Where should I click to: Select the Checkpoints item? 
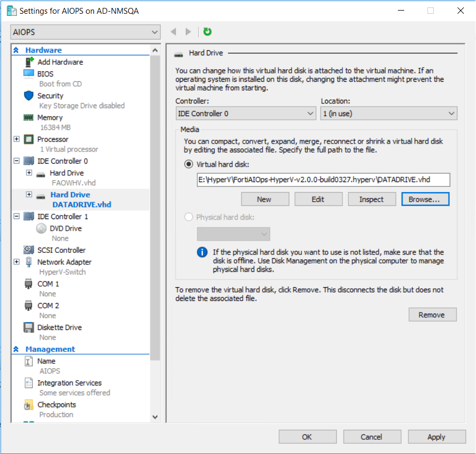[56, 405]
